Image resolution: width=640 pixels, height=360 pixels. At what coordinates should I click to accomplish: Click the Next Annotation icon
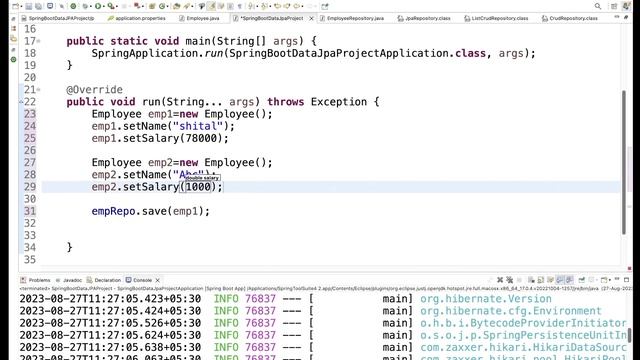click(x=251, y=7)
